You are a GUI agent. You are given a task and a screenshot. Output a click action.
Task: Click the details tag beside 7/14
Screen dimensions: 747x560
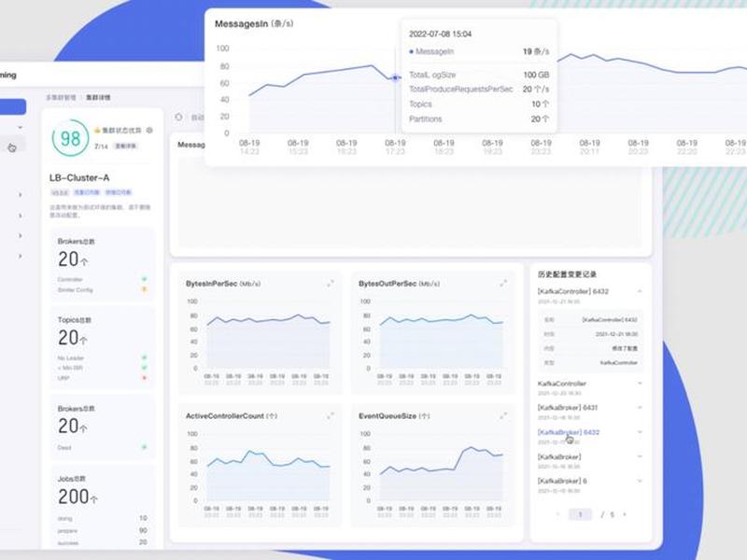[x=126, y=147]
